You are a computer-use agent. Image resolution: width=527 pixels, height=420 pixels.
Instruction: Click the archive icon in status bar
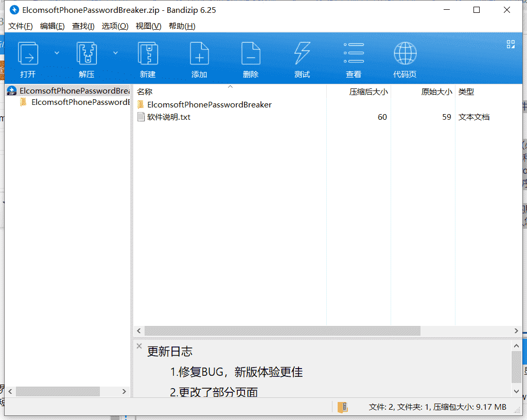(x=342, y=407)
